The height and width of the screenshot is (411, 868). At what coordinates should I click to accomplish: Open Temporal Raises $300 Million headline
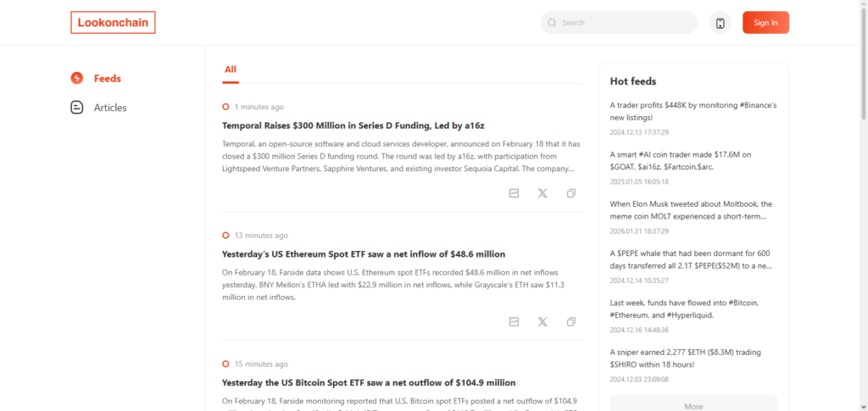click(353, 125)
